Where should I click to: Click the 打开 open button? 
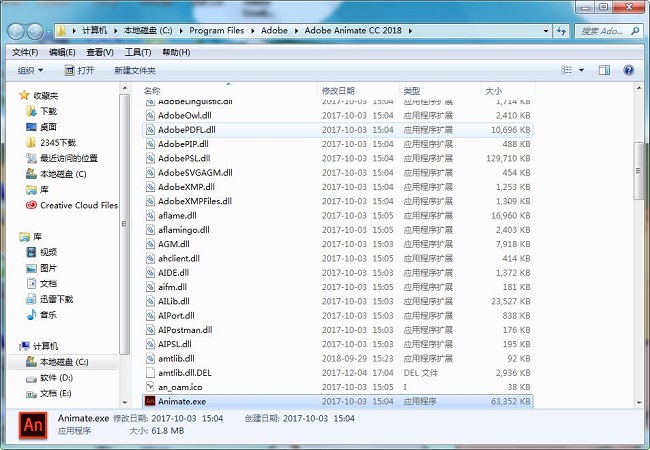click(x=79, y=71)
